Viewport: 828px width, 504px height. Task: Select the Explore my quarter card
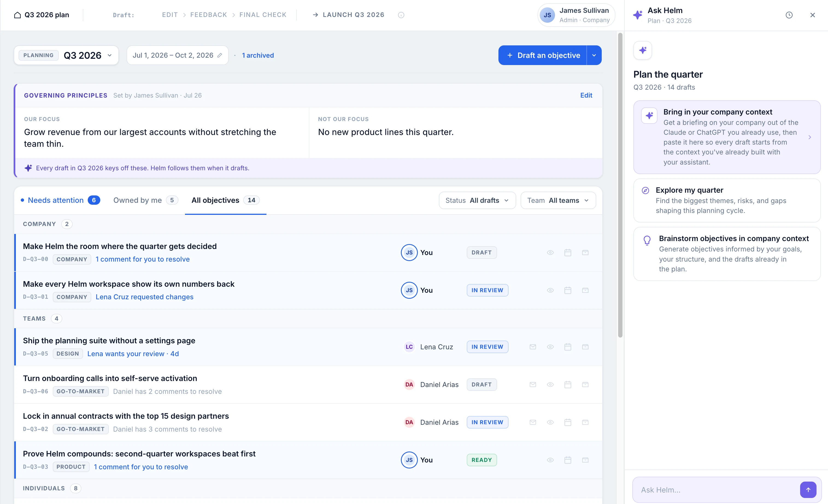727,200
